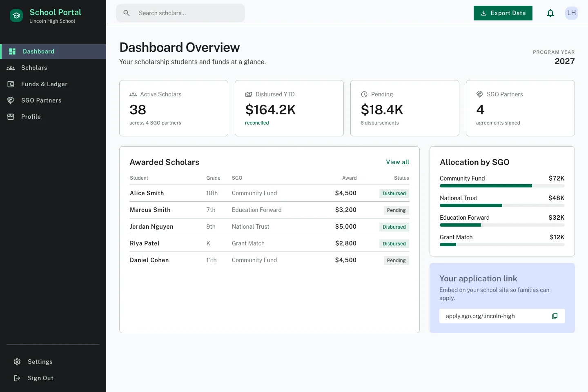Open the Pending $18.4K summary card
Image resolution: width=588 pixels, height=392 pixels.
point(405,108)
